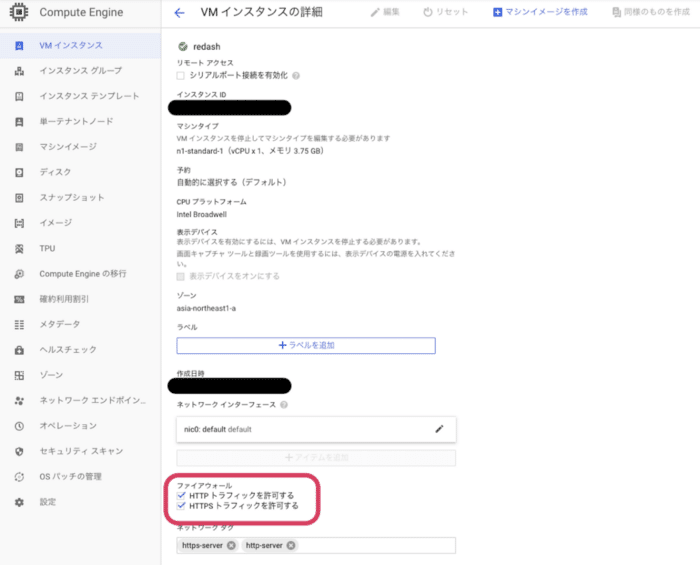The image size is (700, 565).
Task: Click the ネットワーク エンドポイント sidebar icon
Action: tap(19, 401)
